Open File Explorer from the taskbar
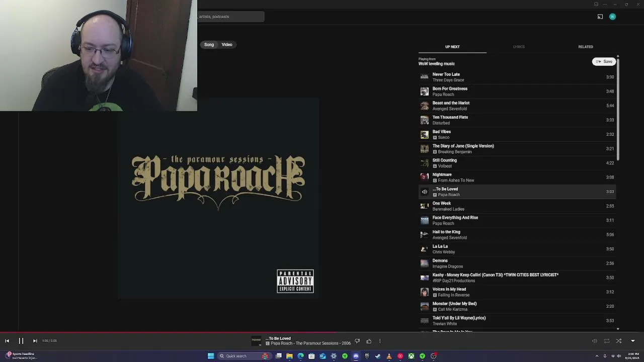The width and height of the screenshot is (644, 362). [x=289, y=356]
